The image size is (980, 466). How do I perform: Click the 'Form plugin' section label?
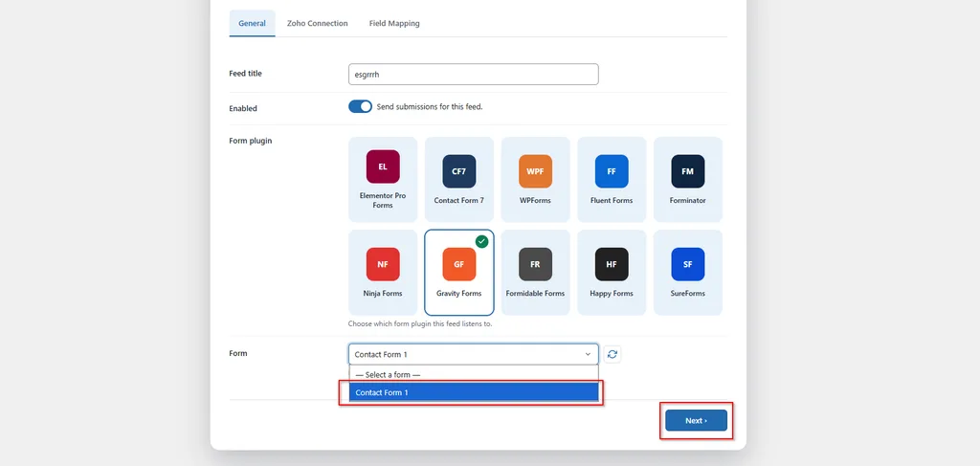point(251,141)
